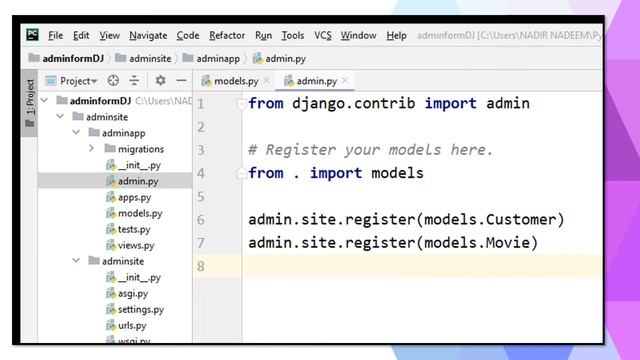Open the View menu
The image size is (640, 360).
point(109,36)
